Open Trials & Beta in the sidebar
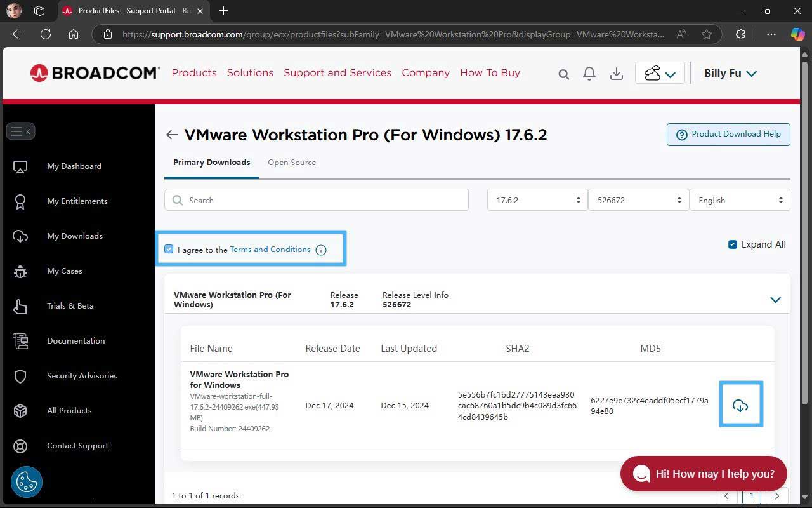 (x=70, y=305)
